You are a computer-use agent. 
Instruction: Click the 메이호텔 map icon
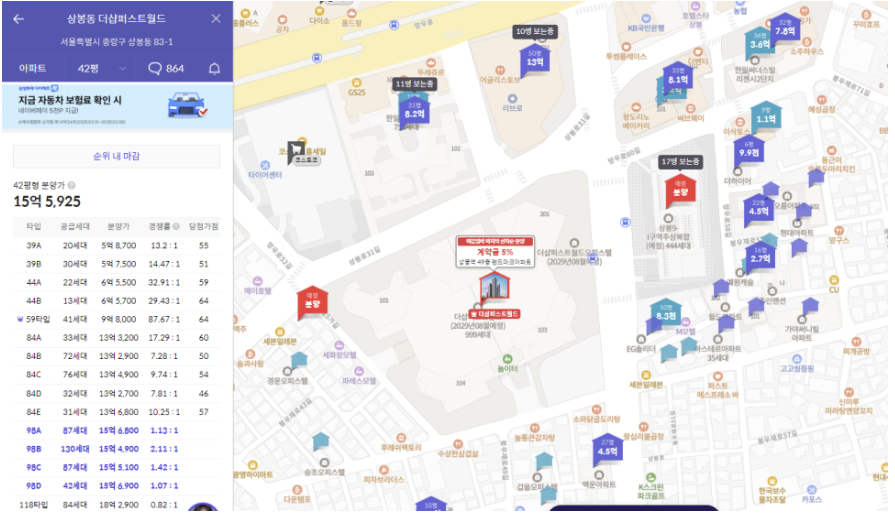click(257, 281)
